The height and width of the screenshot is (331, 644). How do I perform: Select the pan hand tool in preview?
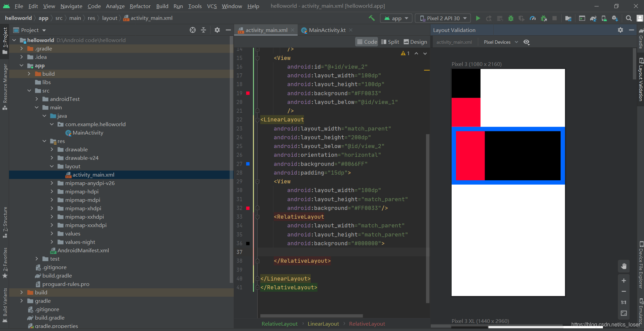624,266
